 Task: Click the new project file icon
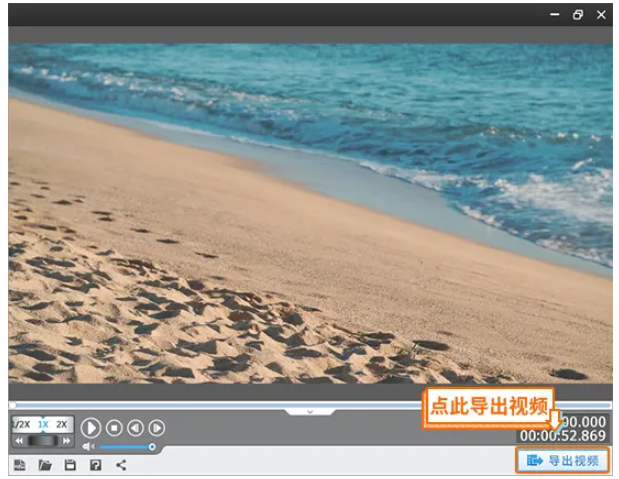19,464
